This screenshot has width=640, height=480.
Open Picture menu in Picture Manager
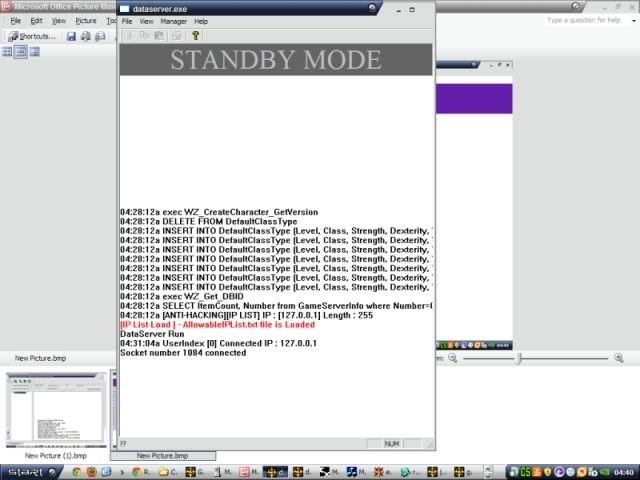pyautogui.click(x=86, y=20)
